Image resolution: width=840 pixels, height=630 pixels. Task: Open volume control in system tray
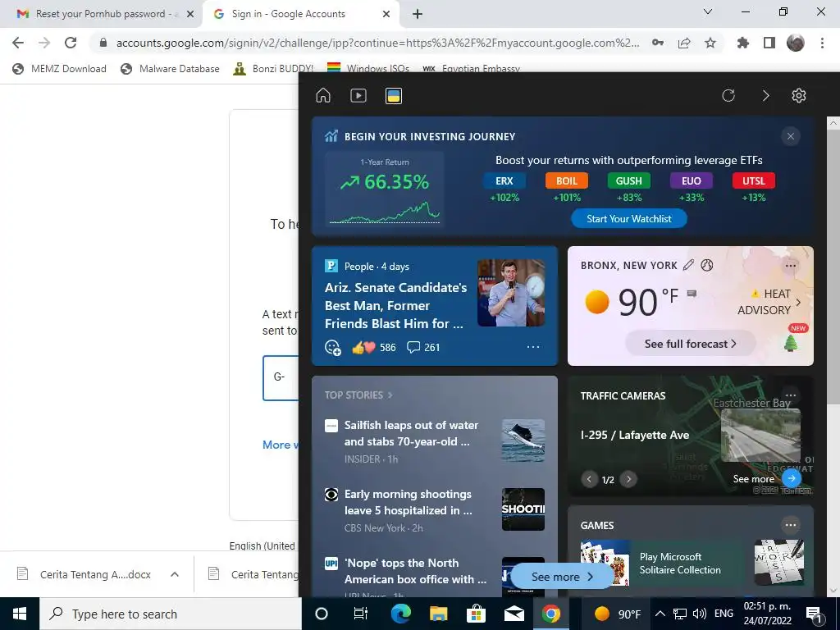click(700, 614)
